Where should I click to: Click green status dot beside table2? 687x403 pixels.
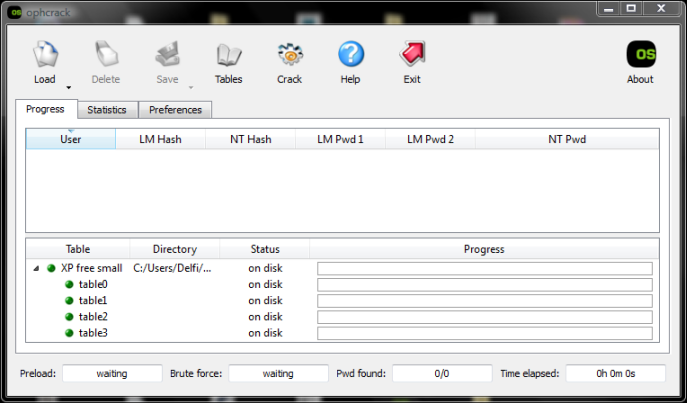click(x=69, y=317)
